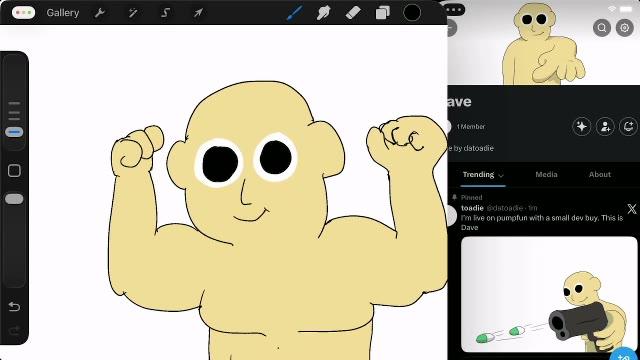Select the Brush paint tool

pos(294,13)
